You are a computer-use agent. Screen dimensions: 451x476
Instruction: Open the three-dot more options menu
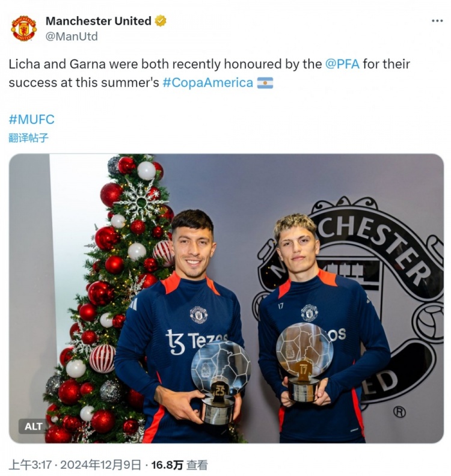coord(437,20)
